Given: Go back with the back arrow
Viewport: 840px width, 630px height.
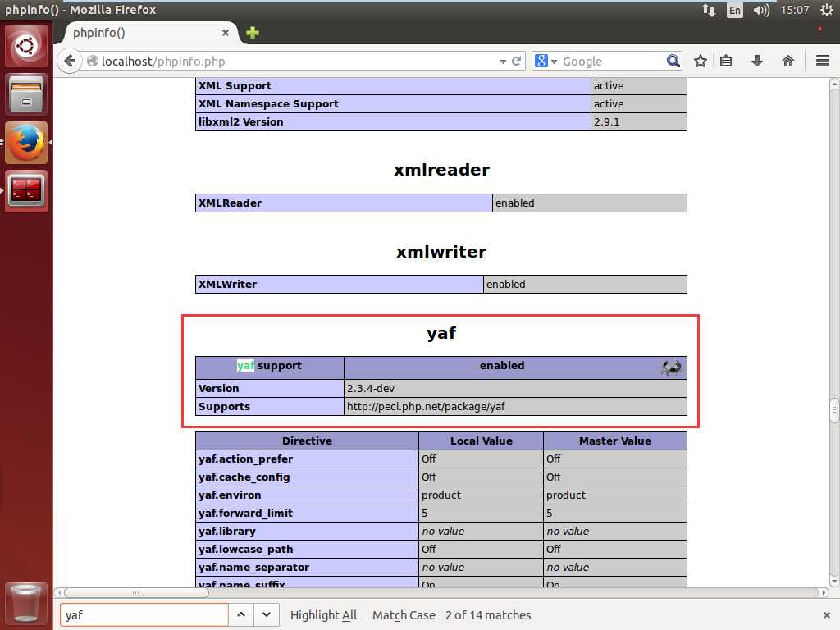Looking at the screenshot, I should 71,61.
